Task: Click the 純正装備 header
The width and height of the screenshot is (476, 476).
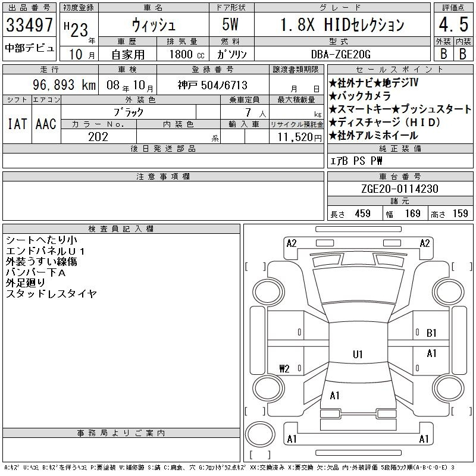Action: click(400, 148)
